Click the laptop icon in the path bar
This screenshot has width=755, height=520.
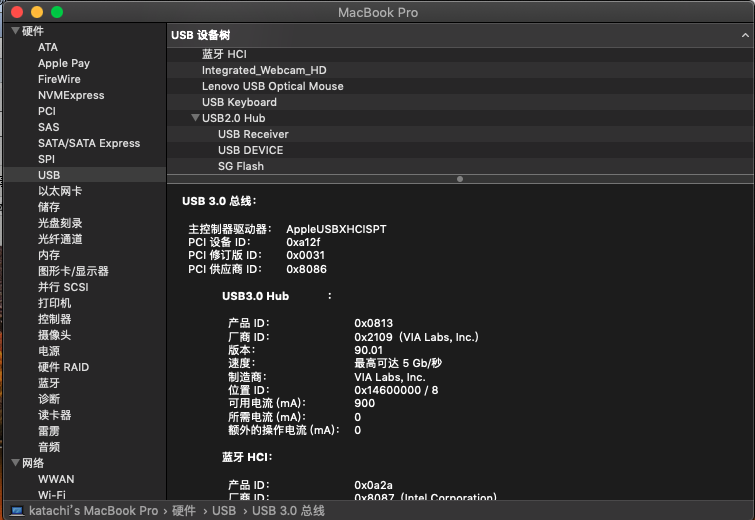17,510
